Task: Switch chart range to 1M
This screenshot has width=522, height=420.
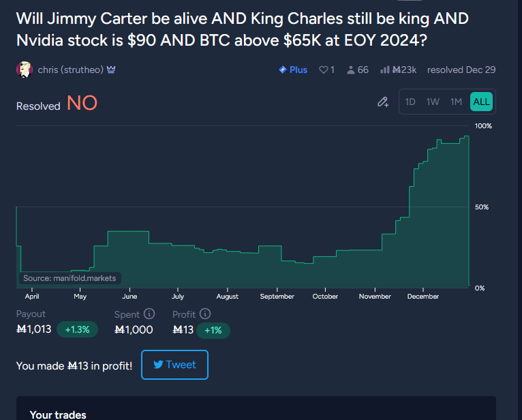Action: 456,102
